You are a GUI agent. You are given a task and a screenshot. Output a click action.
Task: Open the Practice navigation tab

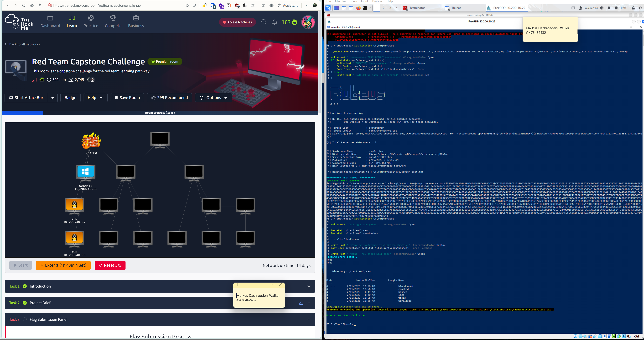pyautogui.click(x=91, y=21)
